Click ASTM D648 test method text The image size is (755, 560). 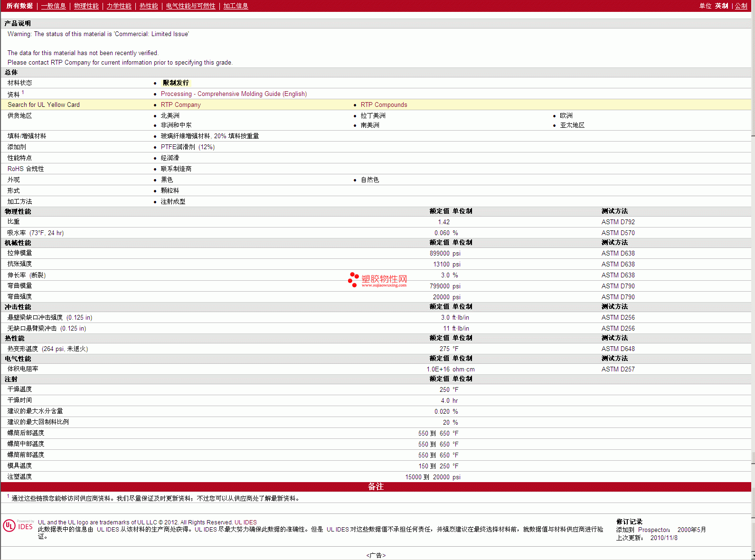click(618, 349)
